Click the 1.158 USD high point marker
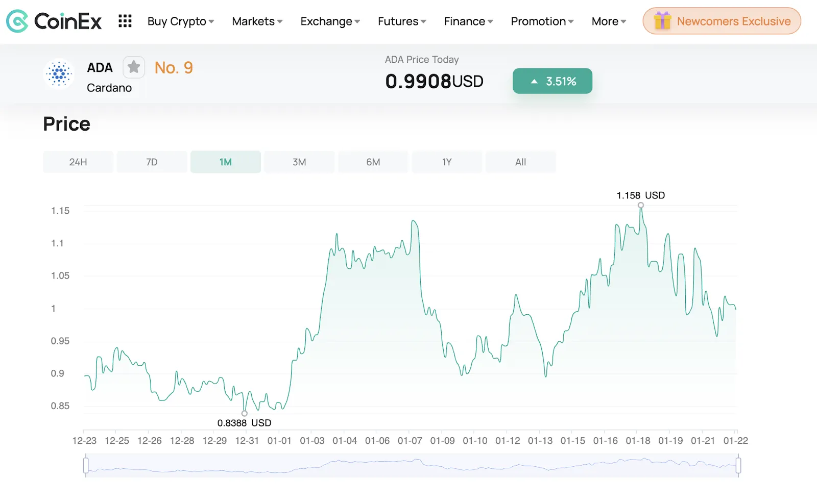 pos(641,205)
